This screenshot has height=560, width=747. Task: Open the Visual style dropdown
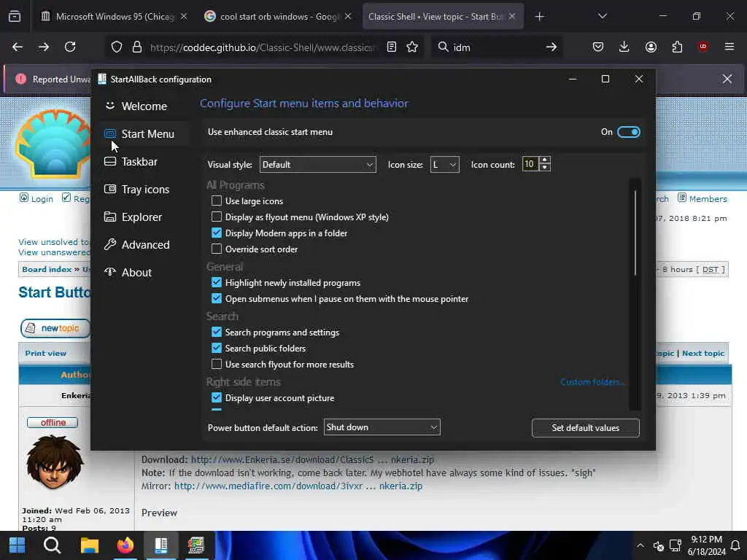[x=318, y=164]
